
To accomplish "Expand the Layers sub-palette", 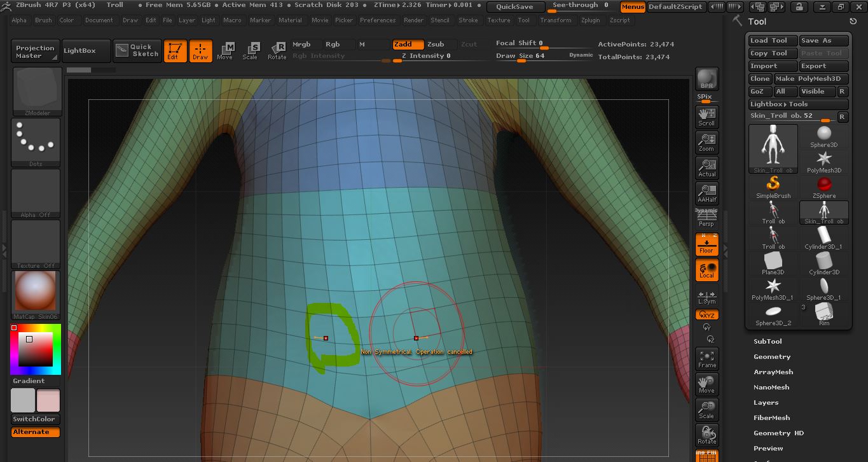I will pyautogui.click(x=766, y=403).
